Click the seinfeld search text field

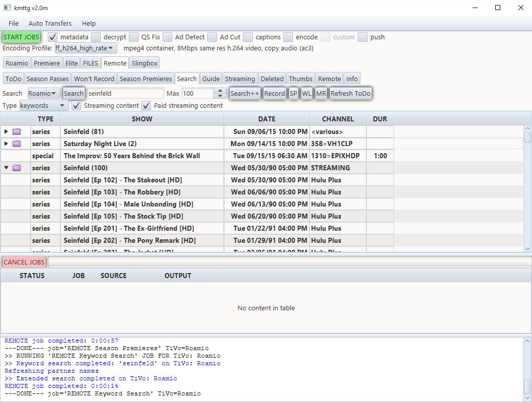(x=125, y=93)
